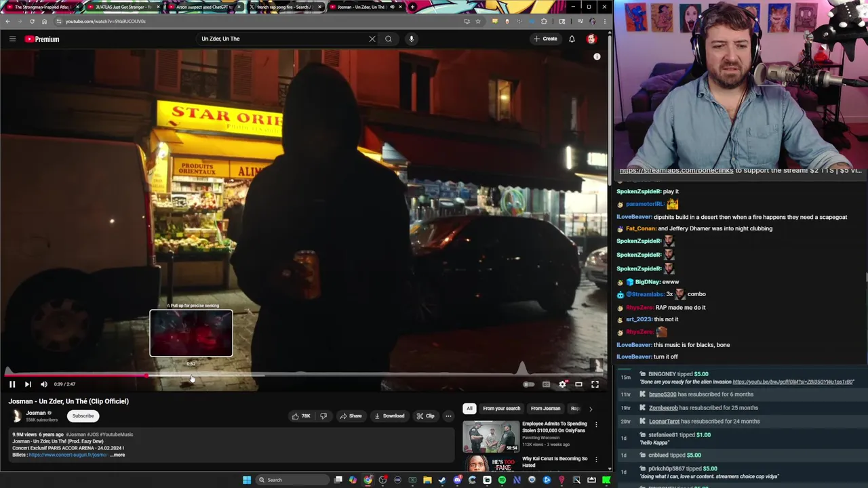Select the From Josman chip
The width and height of the screenshot is (868, 488).
point(546,409)
